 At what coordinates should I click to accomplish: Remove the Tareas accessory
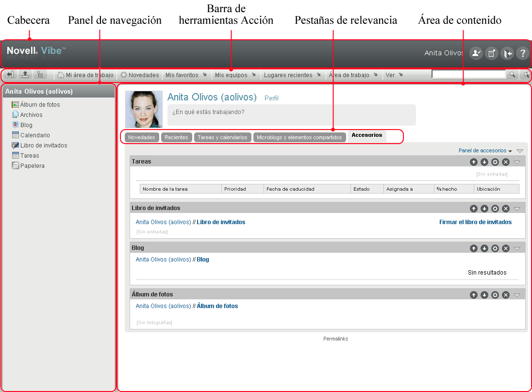(x=506, y=162)
